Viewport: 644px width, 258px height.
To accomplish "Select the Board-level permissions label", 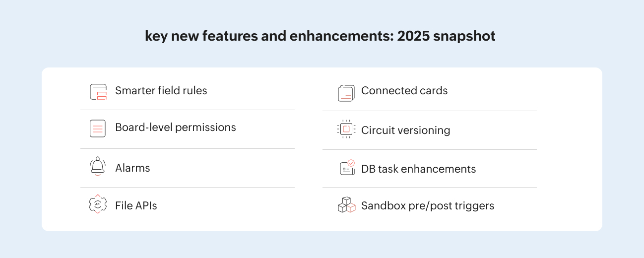I will click(176, 128).
